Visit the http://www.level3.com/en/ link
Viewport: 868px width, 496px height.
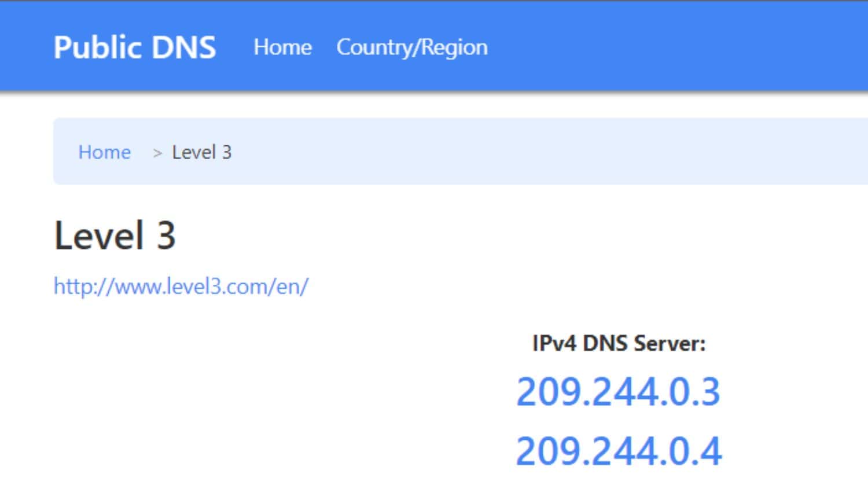click(x=181, y=286)
